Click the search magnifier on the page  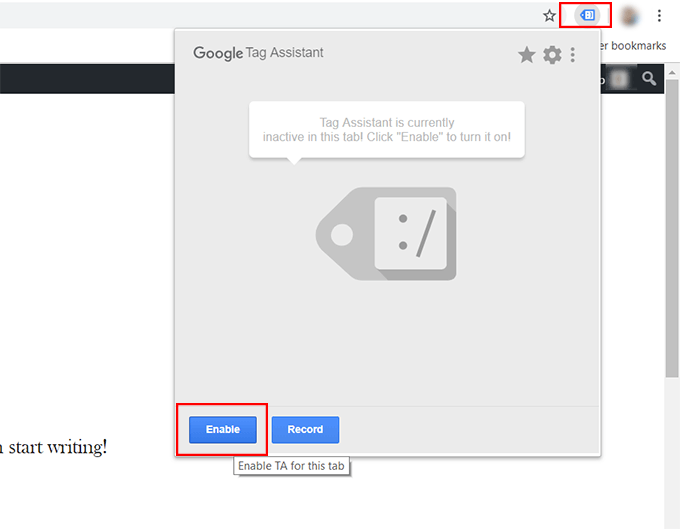[649, 78]
